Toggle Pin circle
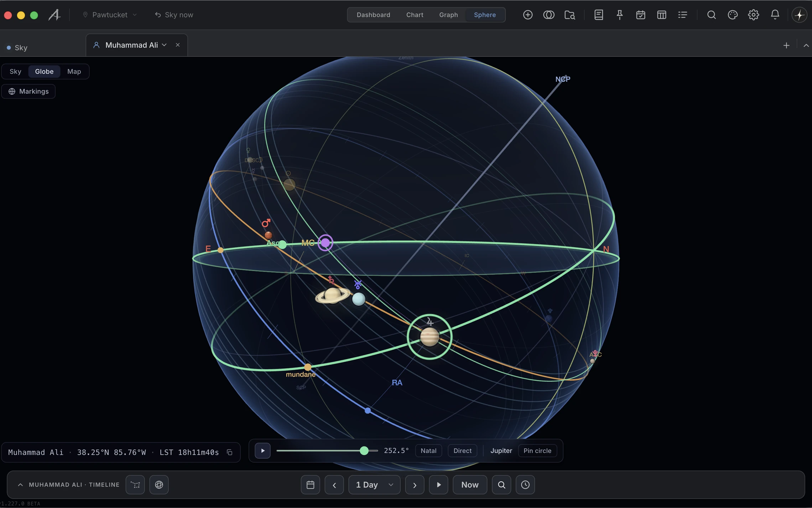The width and height of the screenshot is (812, 508). (x=537, y=451)
